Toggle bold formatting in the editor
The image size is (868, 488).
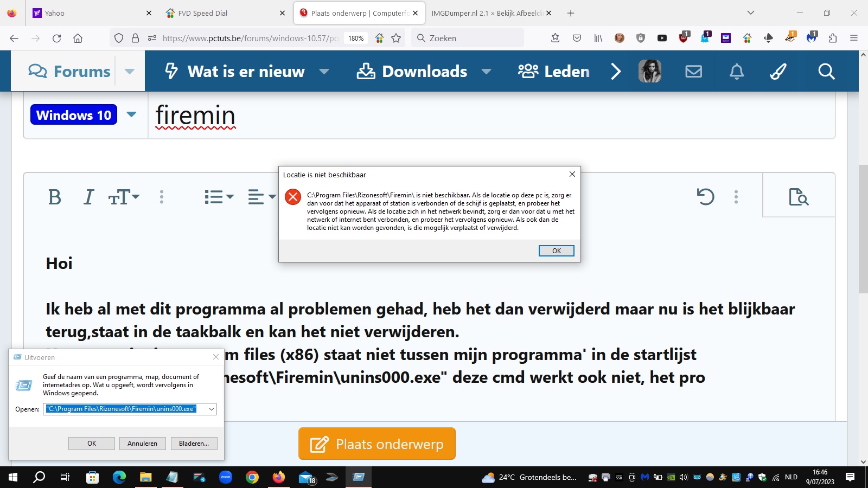tap(54, 197)
